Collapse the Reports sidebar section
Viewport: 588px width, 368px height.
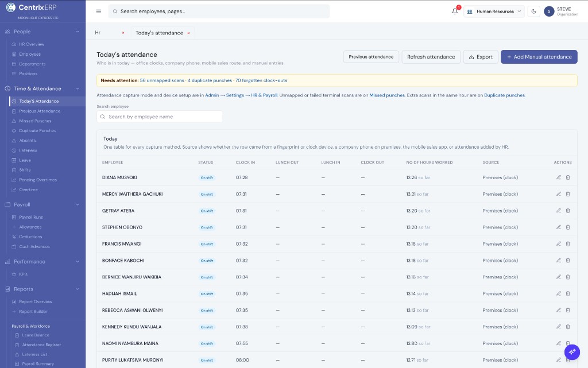click(x=78, y=289)
